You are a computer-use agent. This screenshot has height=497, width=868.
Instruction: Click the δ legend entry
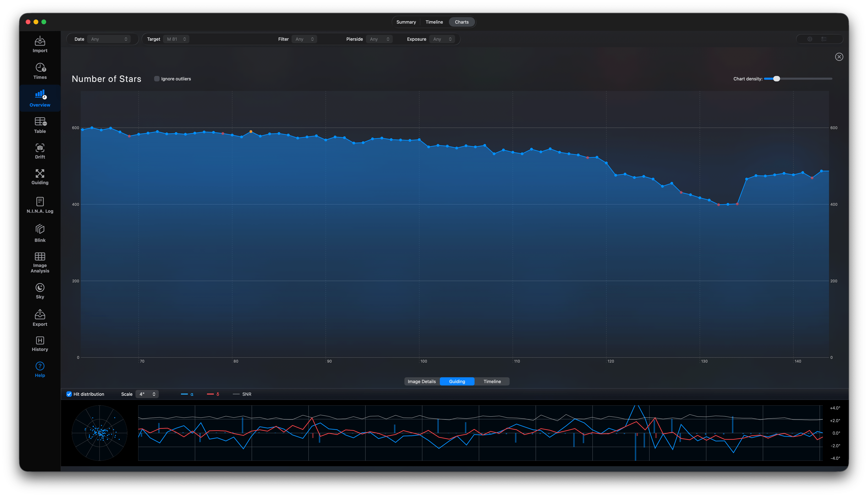click(x=213, y=394)
